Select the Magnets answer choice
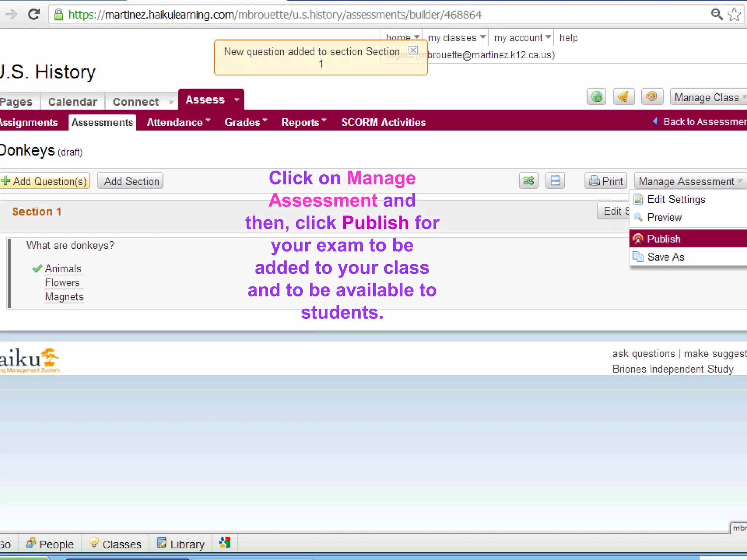This screenshot has height=560, width=747. click(64, 297)
